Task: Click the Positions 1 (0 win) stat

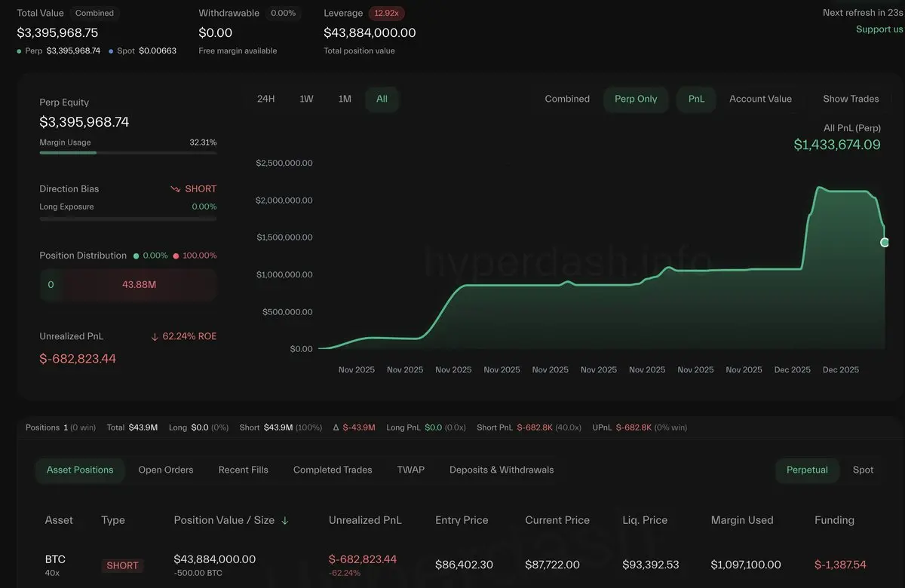Action: click(60, 427)
